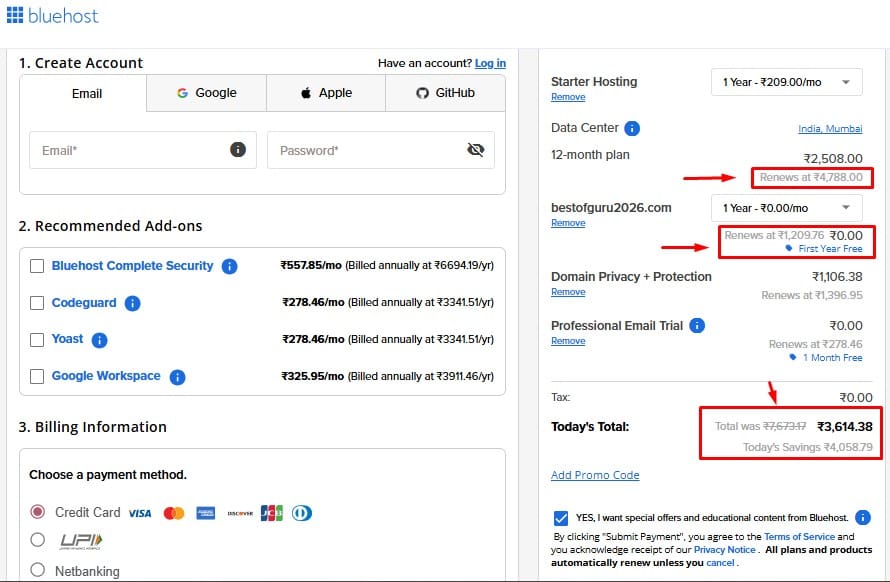Open Terms of Service link
890x582 pixels.
pyautogui.click(x=799, y=537)
